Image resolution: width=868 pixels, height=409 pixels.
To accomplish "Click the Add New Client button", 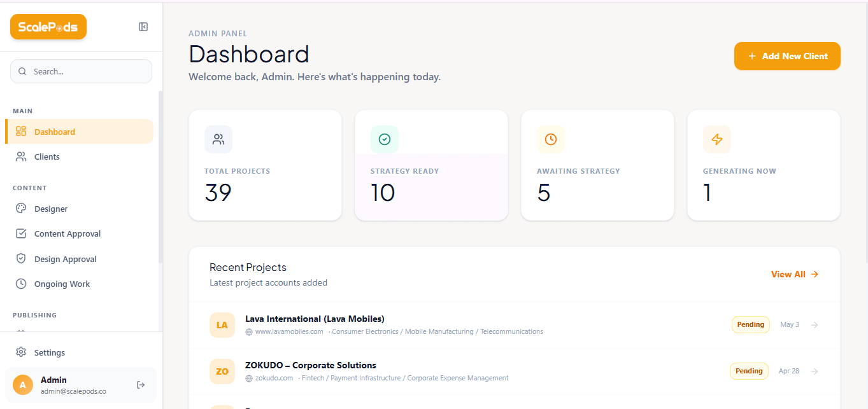I will coord(787,56).
